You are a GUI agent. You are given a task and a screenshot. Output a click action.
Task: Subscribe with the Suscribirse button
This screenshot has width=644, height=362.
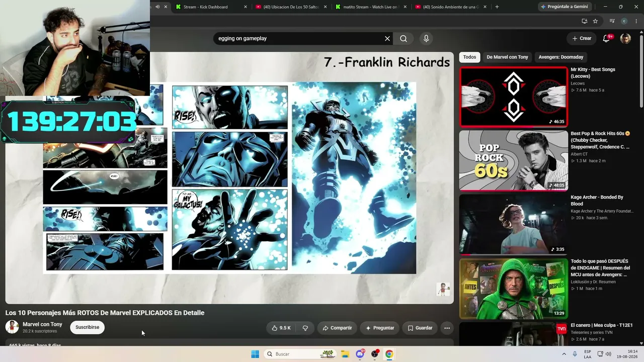tap(87, 327)
